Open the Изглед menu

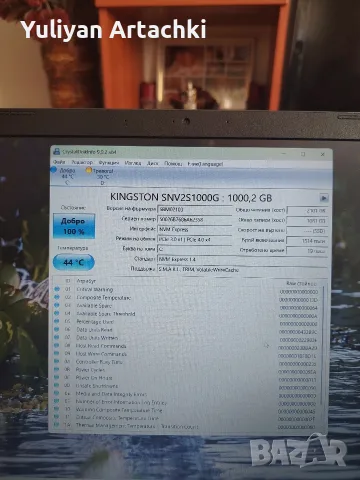click(133, 163)
